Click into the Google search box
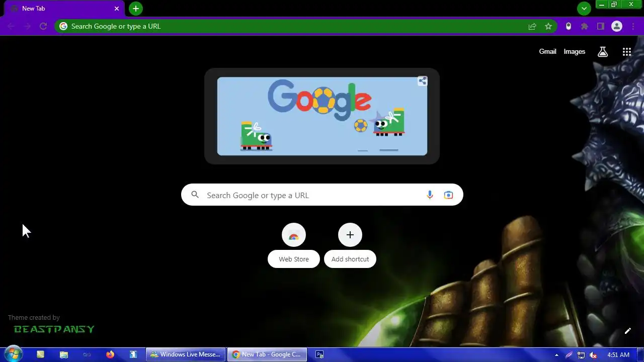The height and width of the screenshot is (362, 644). tap(322, 195)
